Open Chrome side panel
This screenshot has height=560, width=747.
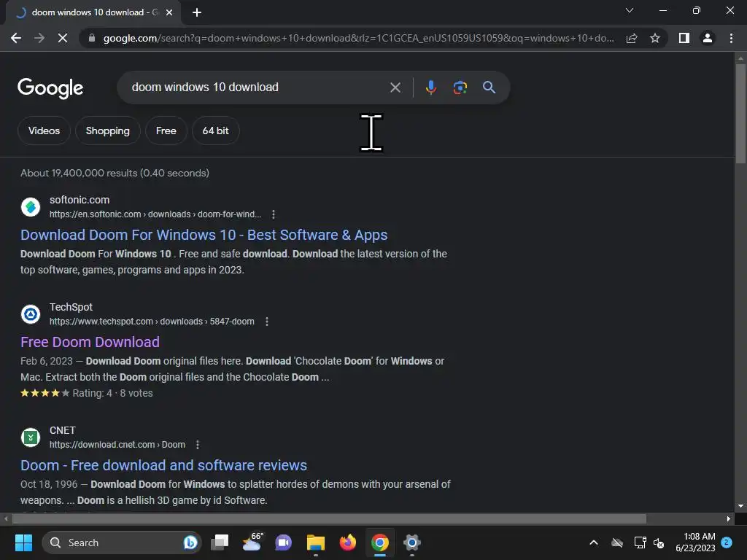[684, 38]
